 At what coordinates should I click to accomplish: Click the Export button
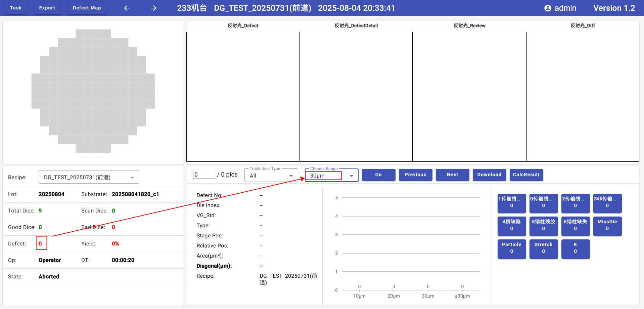pyautogui.click(x=47, y=8)
